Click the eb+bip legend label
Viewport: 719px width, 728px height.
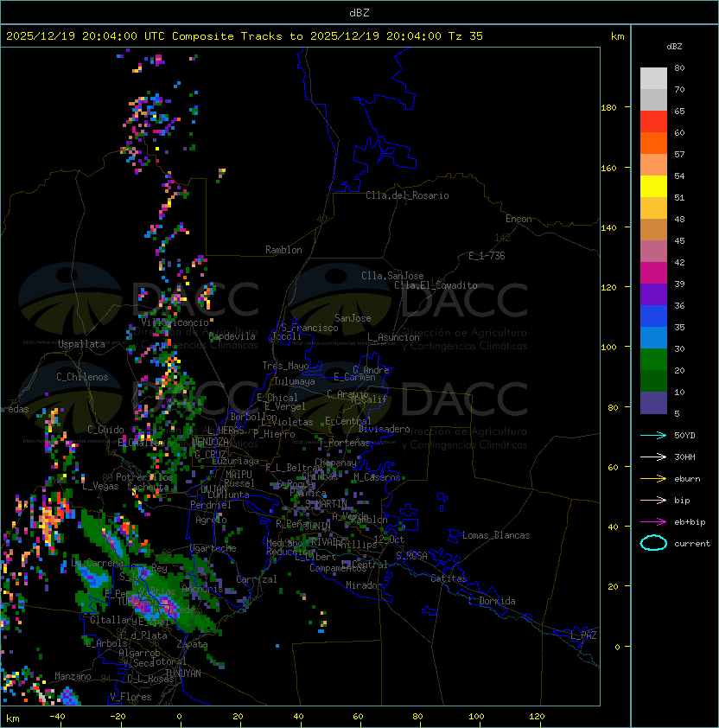coord(690,522)
